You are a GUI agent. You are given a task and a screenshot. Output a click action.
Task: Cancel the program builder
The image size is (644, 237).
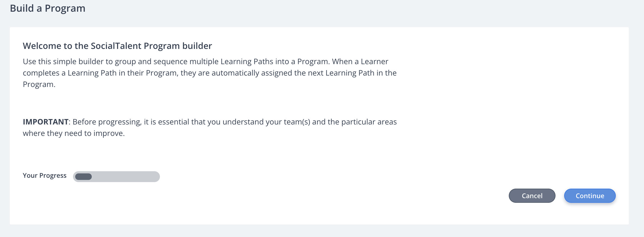(x=532, y=196)
